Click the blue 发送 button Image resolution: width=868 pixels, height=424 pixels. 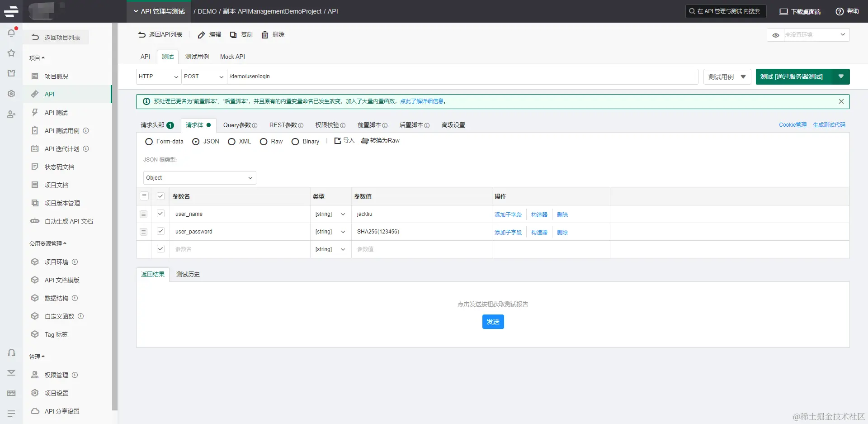493,322
